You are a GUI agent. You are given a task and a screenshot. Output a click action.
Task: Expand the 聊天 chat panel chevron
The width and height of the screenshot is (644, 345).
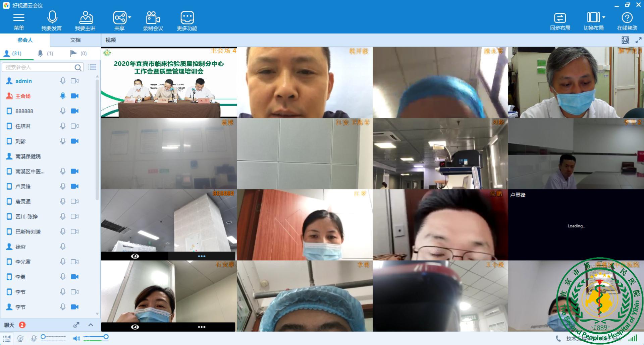click(91, 325)
